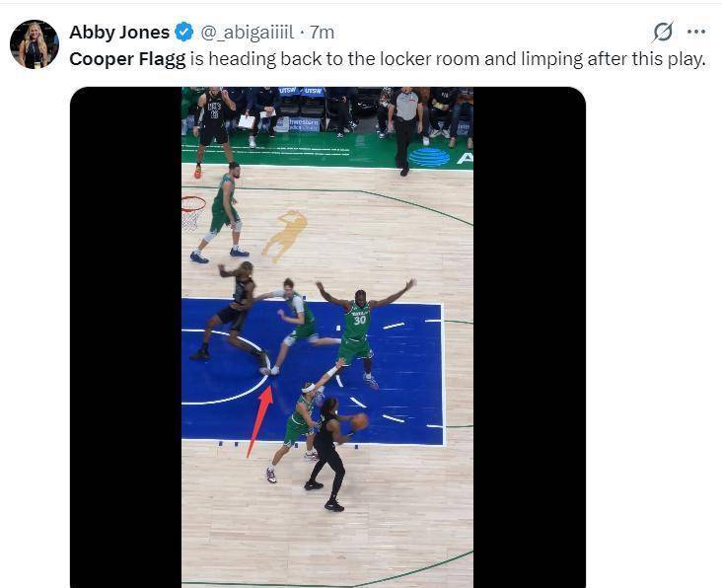Click the basketball held by the player

(x=359, y=422)
